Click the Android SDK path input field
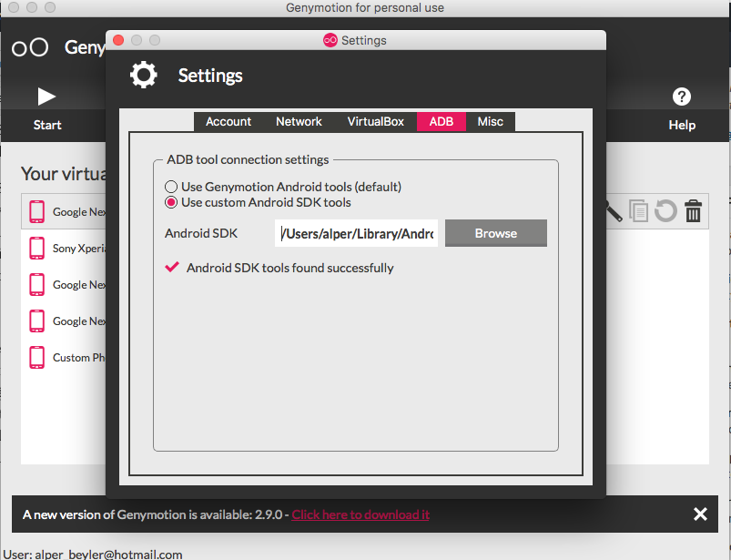 pos(356,233)
